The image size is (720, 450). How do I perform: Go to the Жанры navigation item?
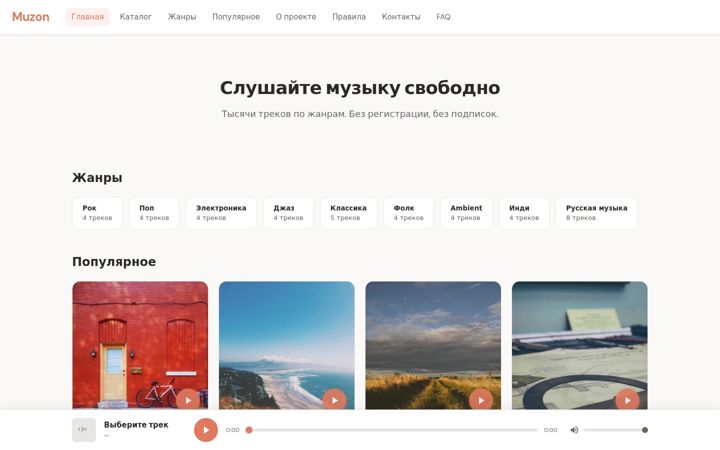point(182,17)
